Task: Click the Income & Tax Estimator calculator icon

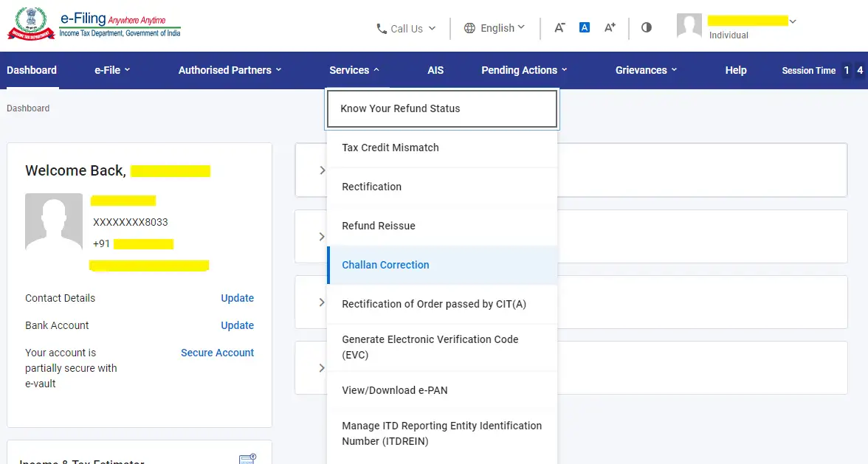Action: pyautogui.click(x=247, y=459)
